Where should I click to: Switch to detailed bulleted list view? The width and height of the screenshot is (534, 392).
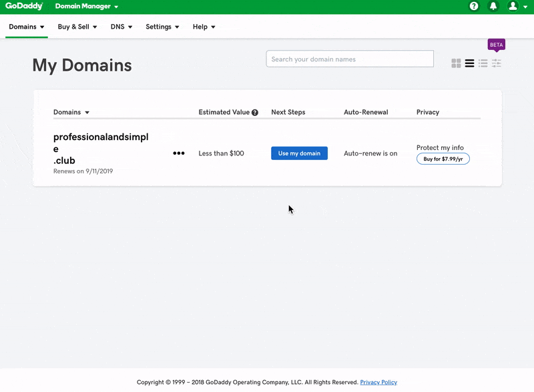[483, 63]
